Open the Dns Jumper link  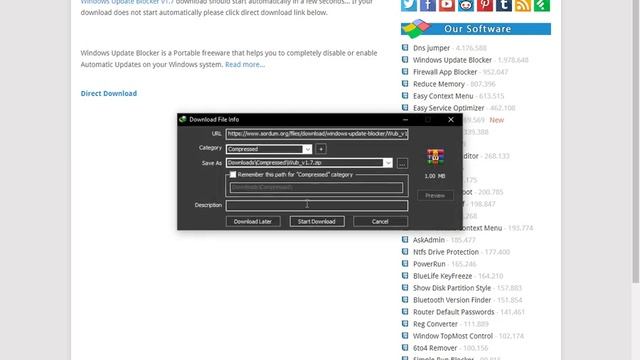coord(431,48)
